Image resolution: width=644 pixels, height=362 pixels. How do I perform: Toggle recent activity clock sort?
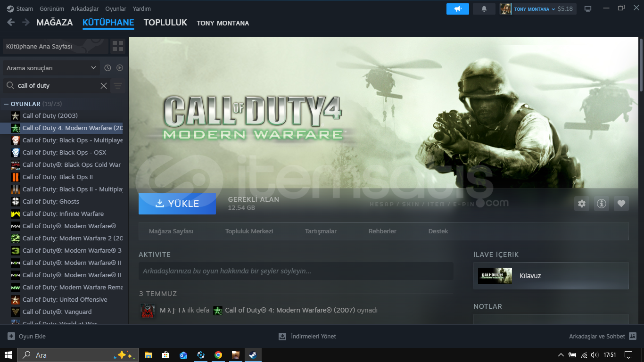[107, 68]
